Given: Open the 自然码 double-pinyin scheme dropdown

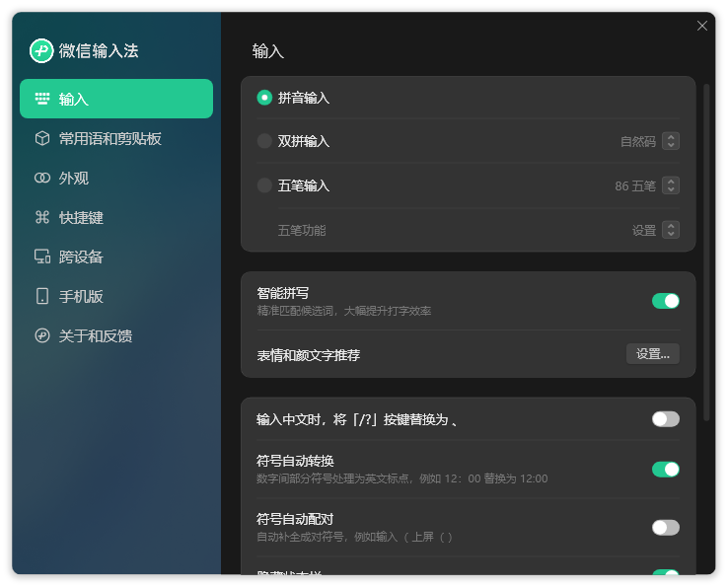Looking at the screenshot, I should (671, 141).
